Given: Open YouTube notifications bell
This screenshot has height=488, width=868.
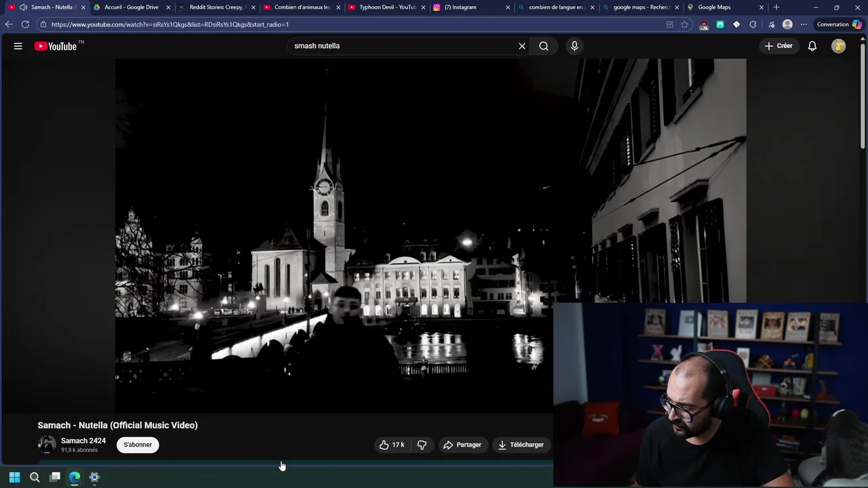Looking at the screenshot, I should [812, 46].
